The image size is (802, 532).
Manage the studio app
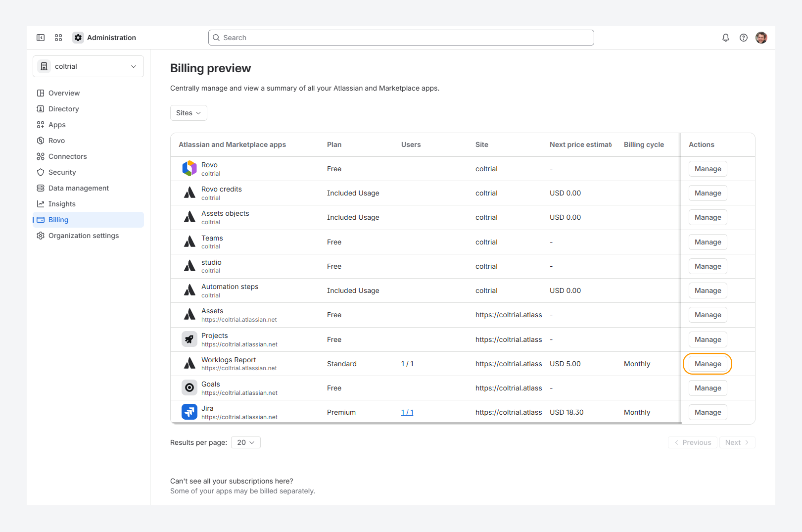708,266
